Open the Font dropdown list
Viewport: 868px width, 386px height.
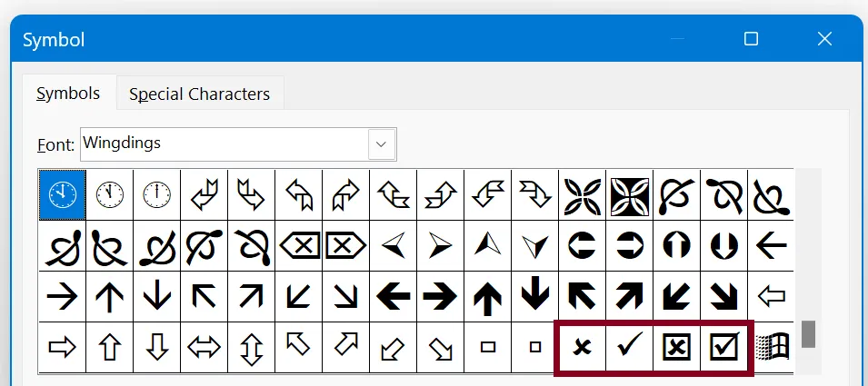pyautogui.click(x=383, y=144)
